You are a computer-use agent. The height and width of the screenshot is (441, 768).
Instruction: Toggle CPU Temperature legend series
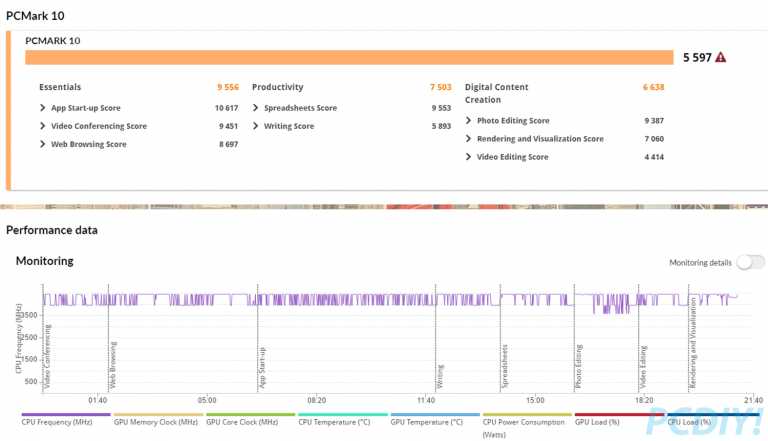342,419
